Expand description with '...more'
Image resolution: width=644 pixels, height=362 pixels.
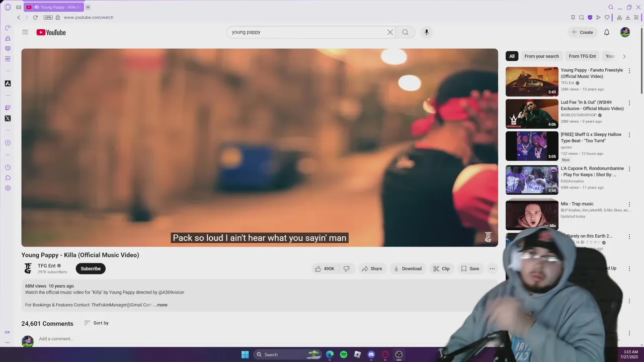(x=161, y=305)
